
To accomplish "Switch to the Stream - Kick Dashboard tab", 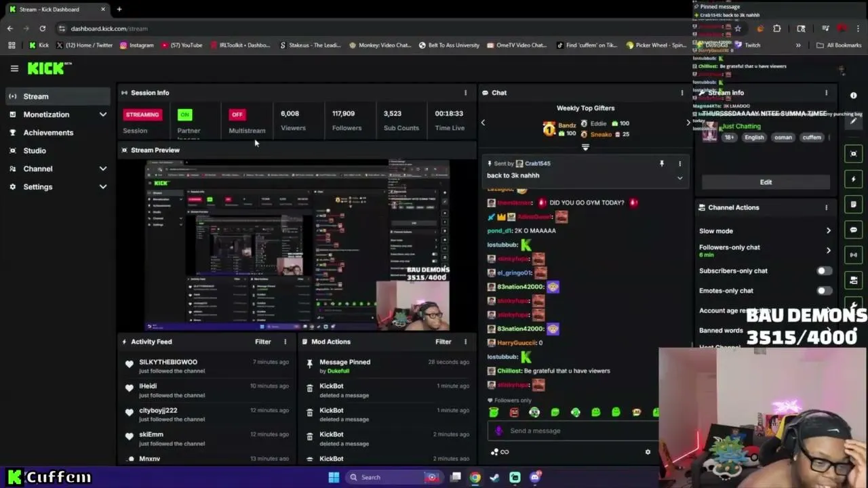I will (57, 9).
